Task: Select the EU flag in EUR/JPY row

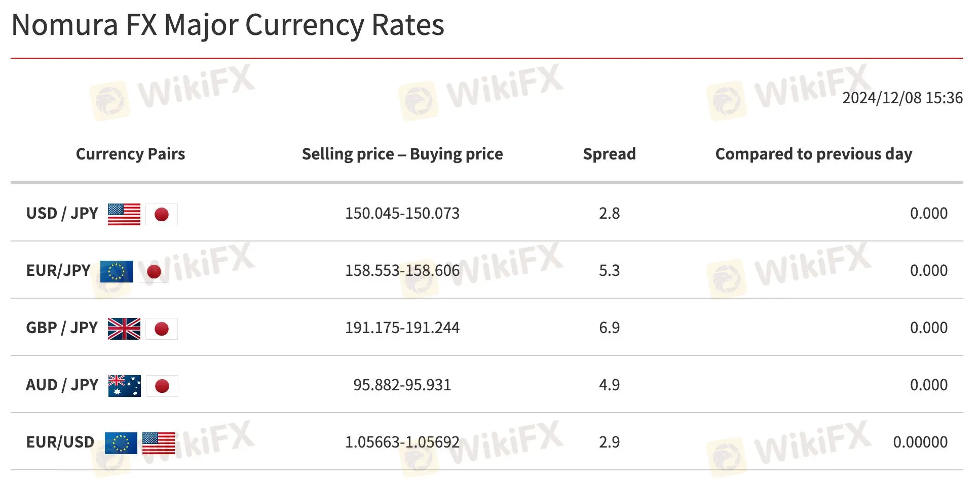Action: (117, 271)
